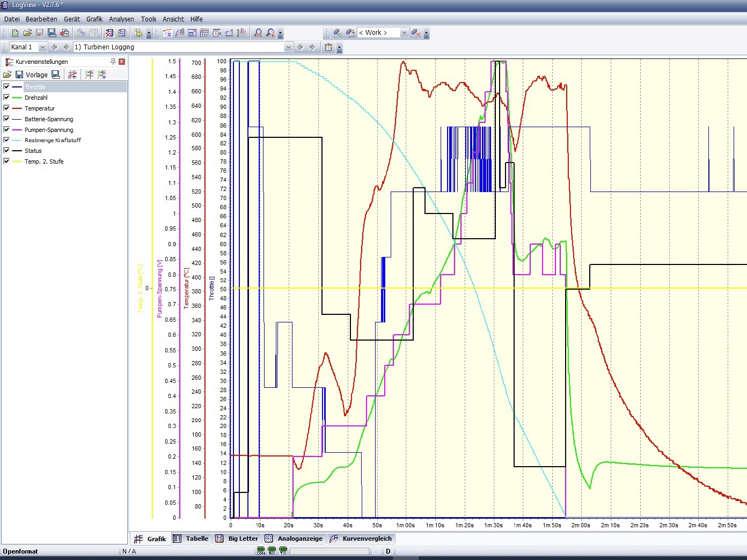The image size is (747, 560).
Task: Expand the Turbinen Logging recording dropdown
Action: point(288,47)
